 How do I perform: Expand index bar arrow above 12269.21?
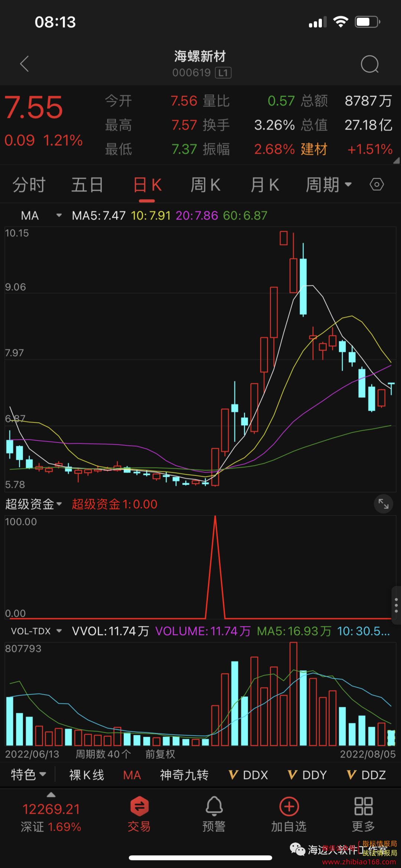click(51, 794)
